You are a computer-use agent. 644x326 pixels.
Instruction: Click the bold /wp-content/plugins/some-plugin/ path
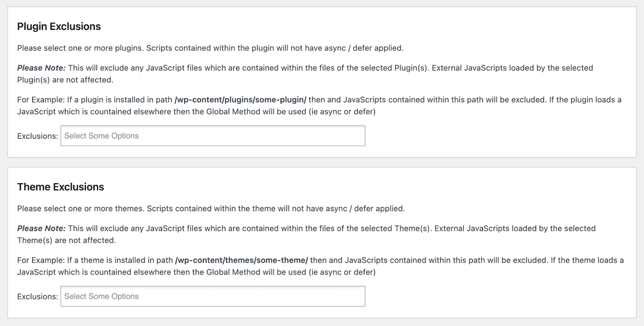[240, 100]
